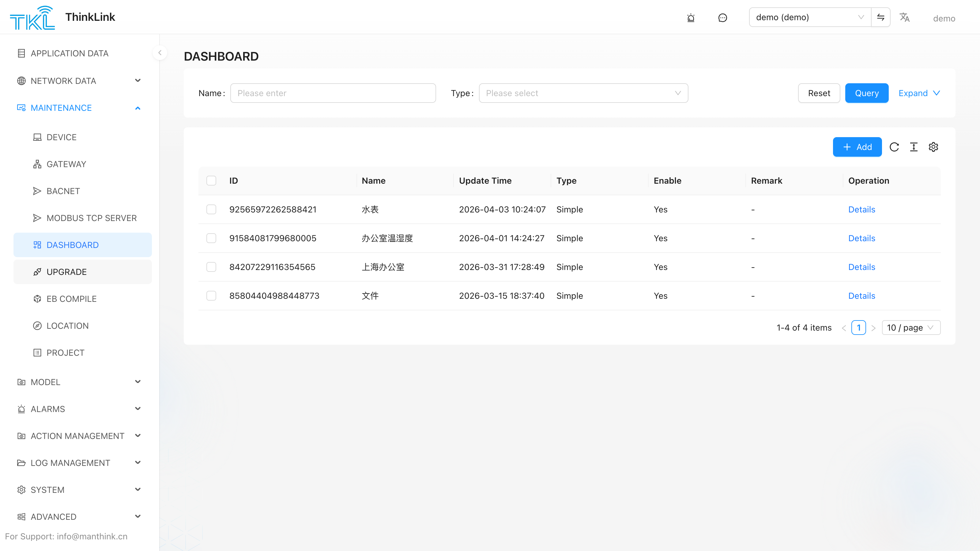The width and height of the screenshot is (980, 551).
Task: Click the Network Data globe icon
Action: (x=21, y=81)
